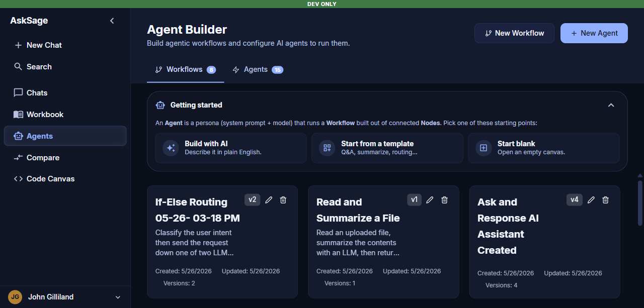Image resolution: width=644 pixels, height=308 pixels.
Task: Delete the If-Else Routing workflow via trash icon
Action: (283, 200)
